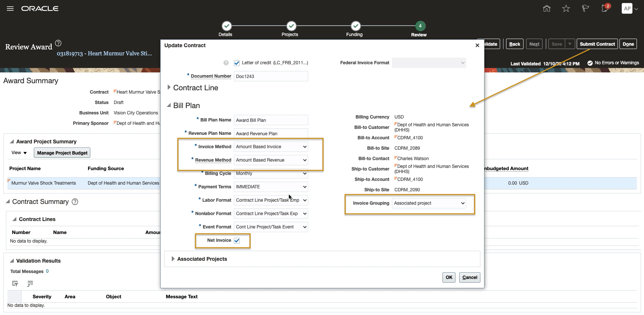This screenshot has height=315, width=644.
Task: Go to the Home icon
Action: [547, 9]
